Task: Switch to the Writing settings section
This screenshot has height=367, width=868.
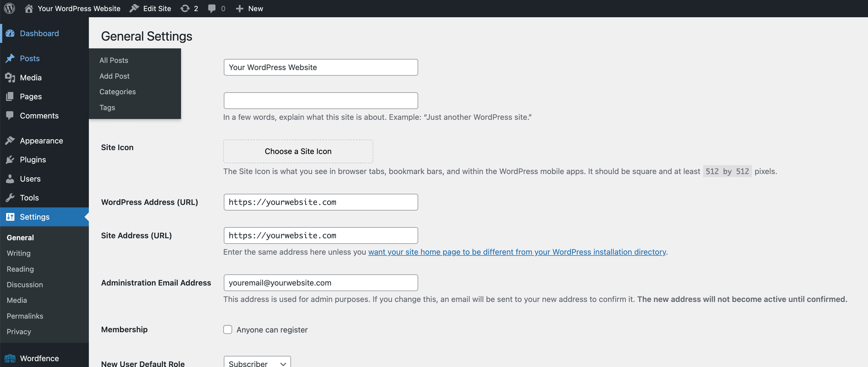Action: [x=19, y=253]
